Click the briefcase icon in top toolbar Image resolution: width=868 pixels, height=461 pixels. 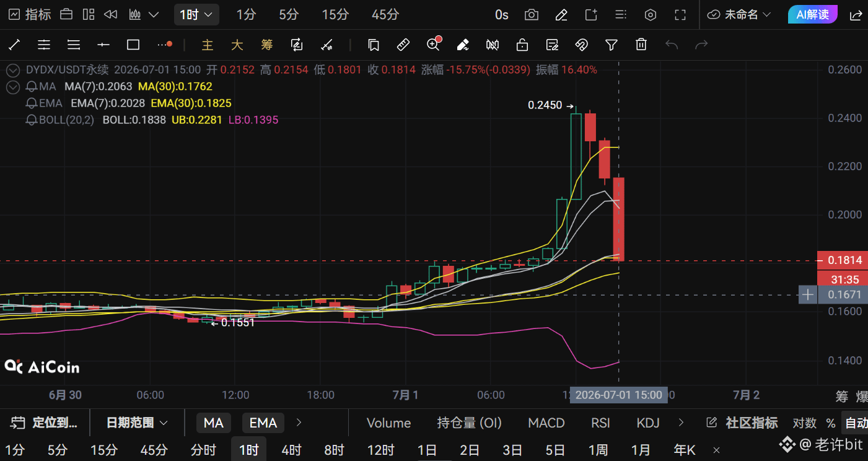(x=67, y=14)
